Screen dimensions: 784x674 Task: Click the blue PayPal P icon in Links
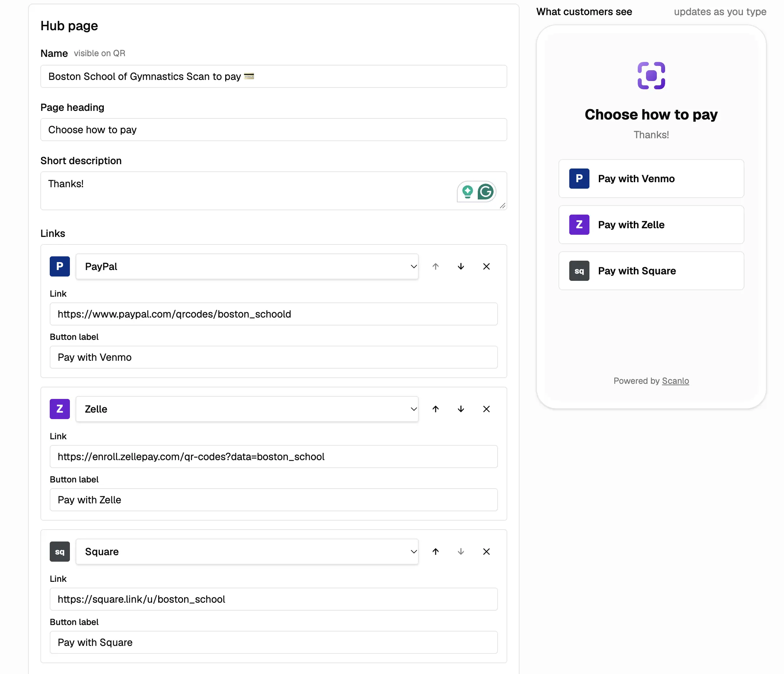60,266
